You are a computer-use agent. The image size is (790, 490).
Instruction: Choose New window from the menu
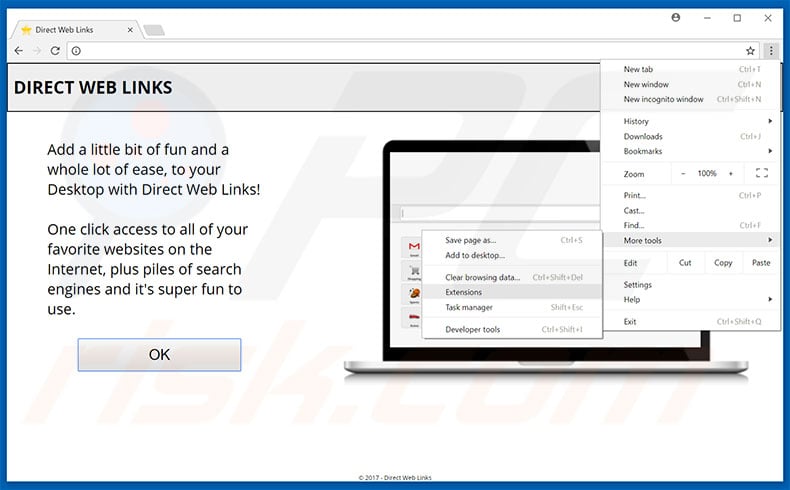coord(692,84)
